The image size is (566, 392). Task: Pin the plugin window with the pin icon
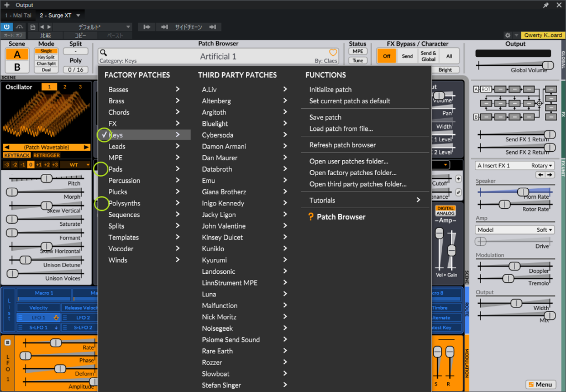point(546,5)
